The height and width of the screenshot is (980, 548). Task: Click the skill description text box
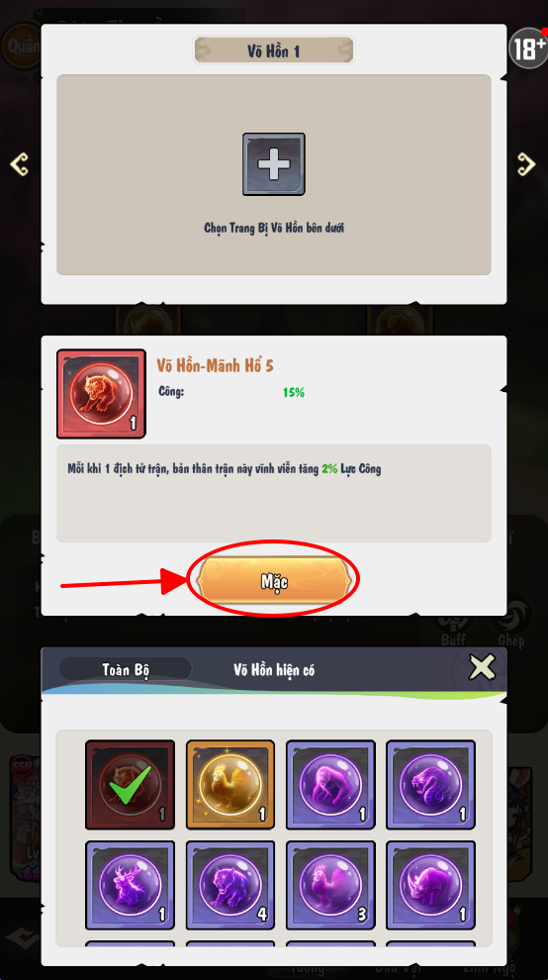point(274,494)
